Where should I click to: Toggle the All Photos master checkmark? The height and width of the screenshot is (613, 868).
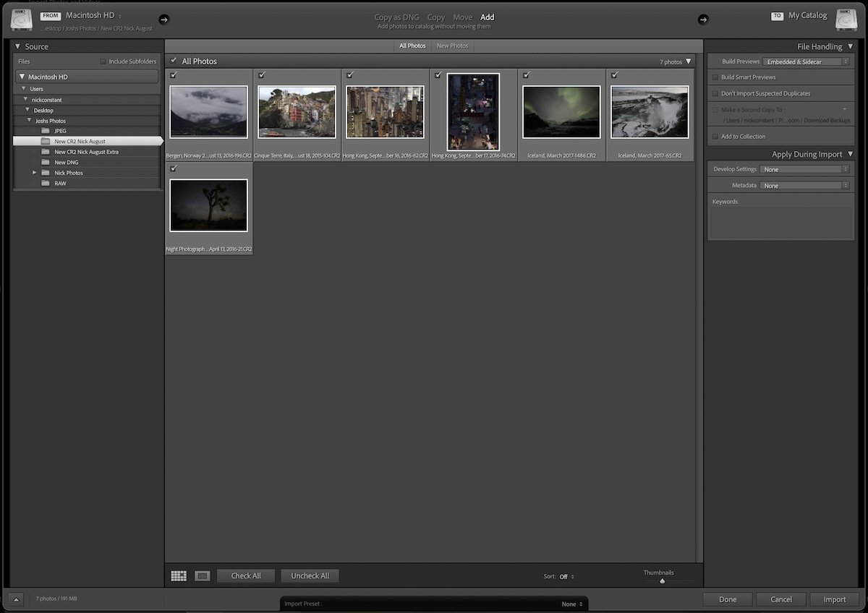(x=174, y=61)
